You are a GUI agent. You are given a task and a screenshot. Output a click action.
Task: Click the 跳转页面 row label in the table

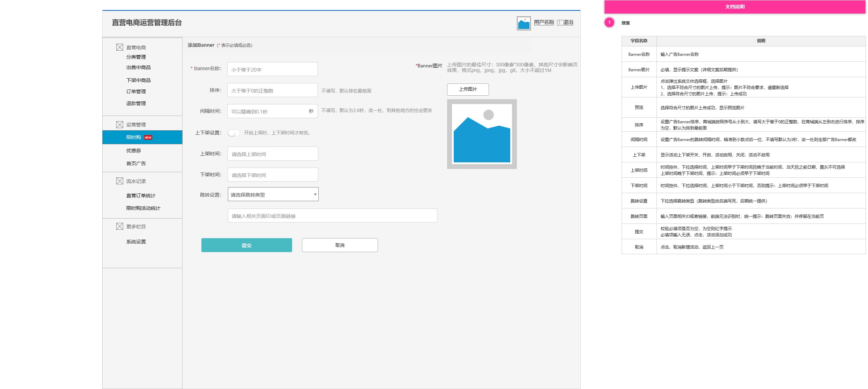coord(639,216)
